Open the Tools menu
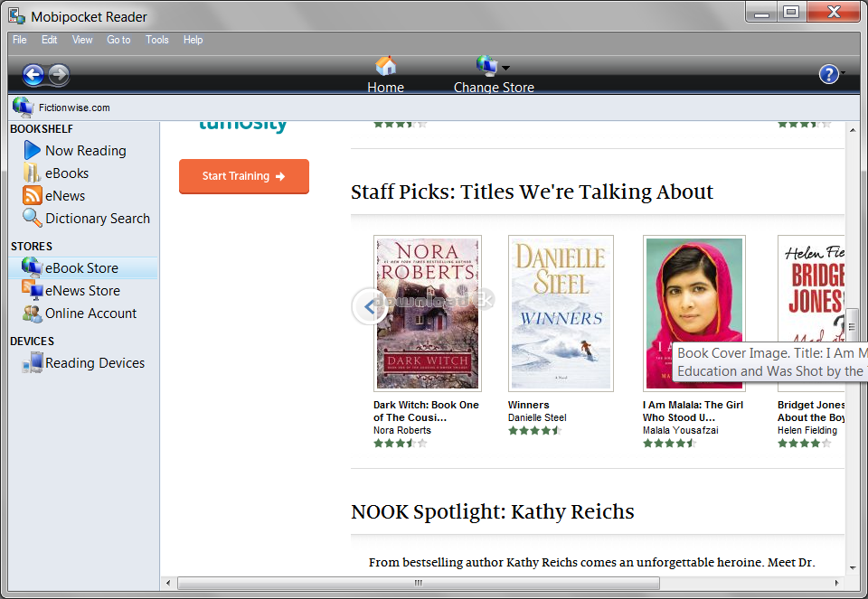868x599 pixels. point(157,40)
